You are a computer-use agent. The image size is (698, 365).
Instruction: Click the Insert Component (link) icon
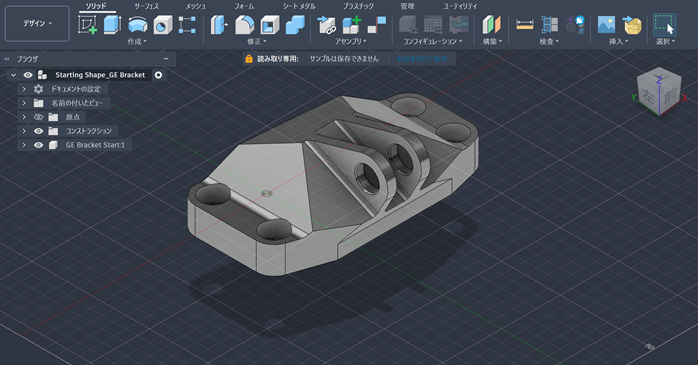click(326, 25)
